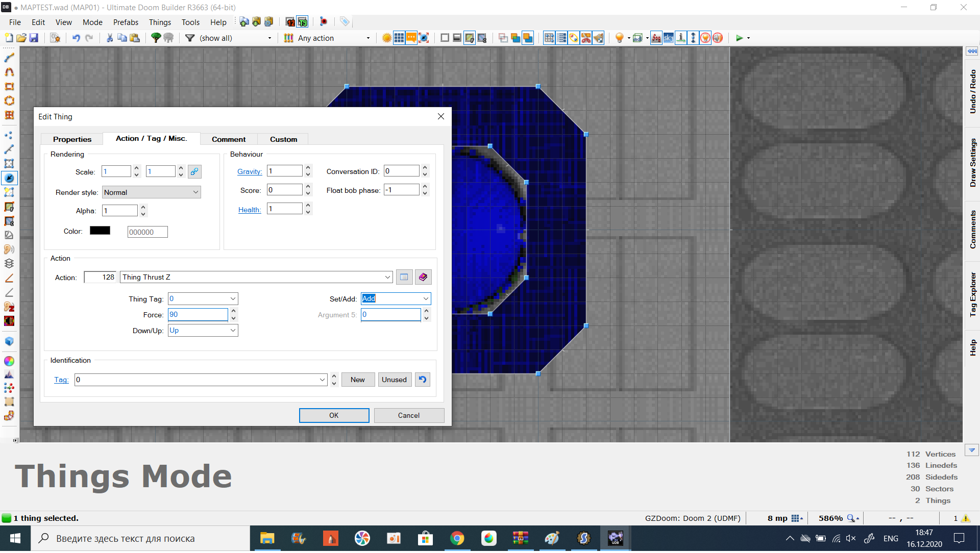This screenshot has width=980, height=553.
Task: Click the New tag button
Action: click(x=357, y=380)
